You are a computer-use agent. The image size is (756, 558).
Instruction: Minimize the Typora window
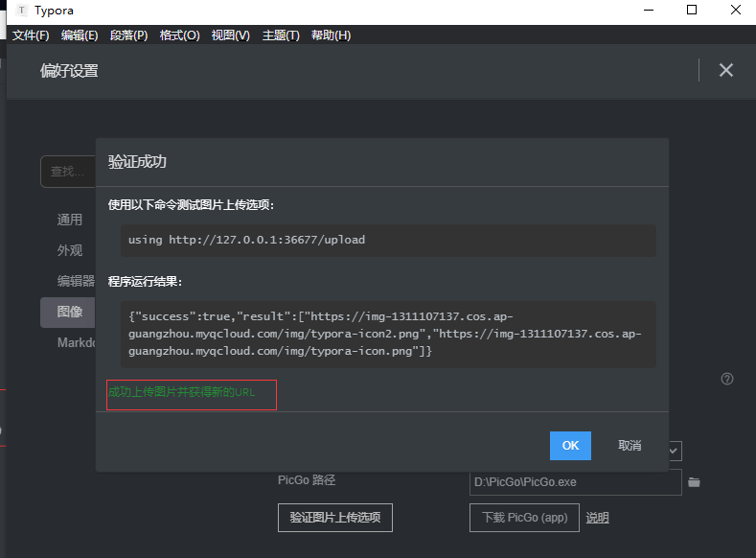(x=649, y=11)
